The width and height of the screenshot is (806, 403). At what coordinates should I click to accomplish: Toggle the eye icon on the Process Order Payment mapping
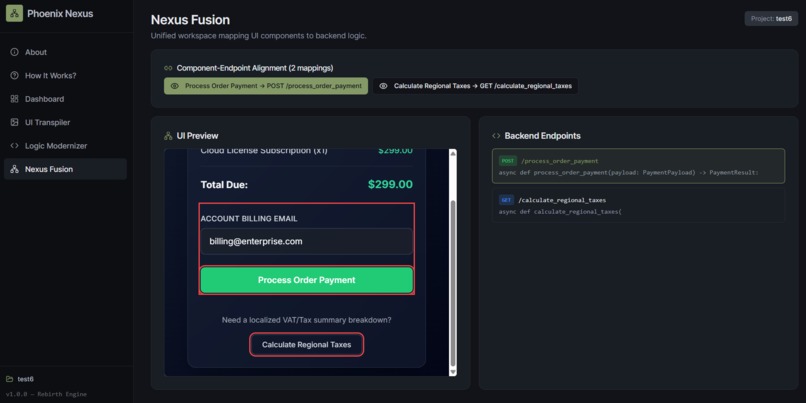click(175, 86)
